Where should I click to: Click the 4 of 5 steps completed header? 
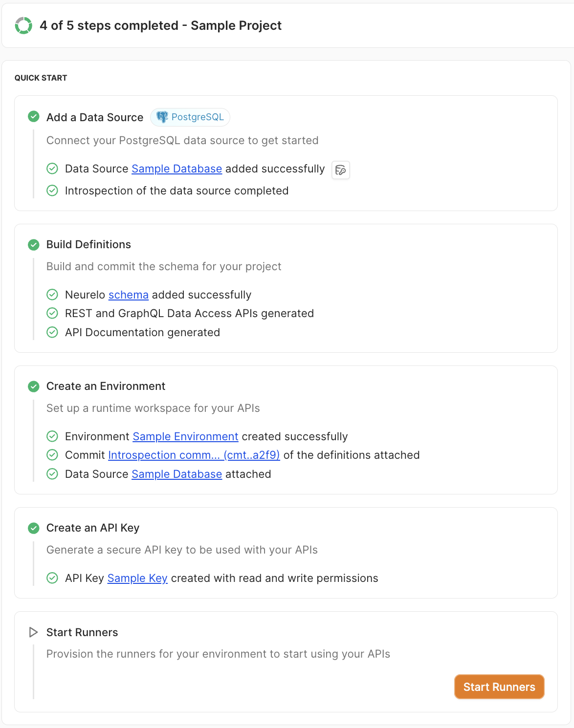[x=160, y=25]
